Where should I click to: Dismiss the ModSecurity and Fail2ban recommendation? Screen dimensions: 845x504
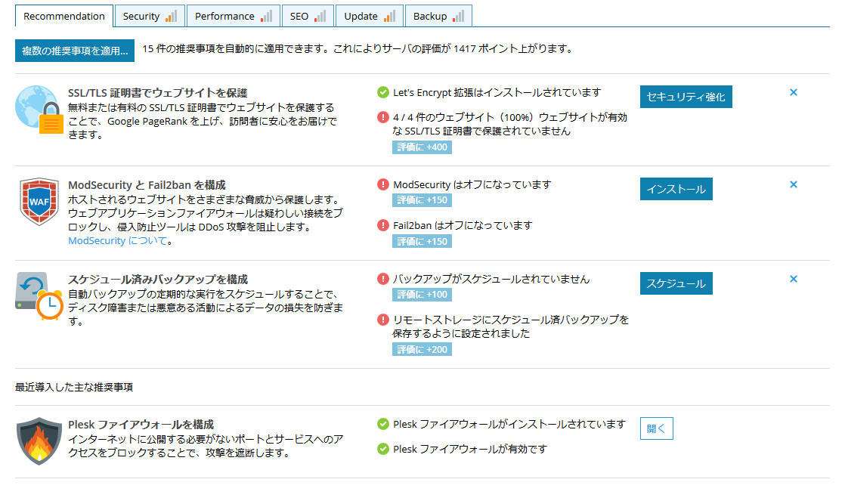click(794, 184)
